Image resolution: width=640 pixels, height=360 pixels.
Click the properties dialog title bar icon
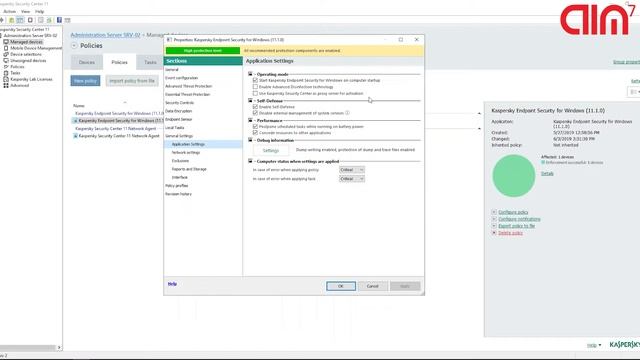click(x=169, y=40)
